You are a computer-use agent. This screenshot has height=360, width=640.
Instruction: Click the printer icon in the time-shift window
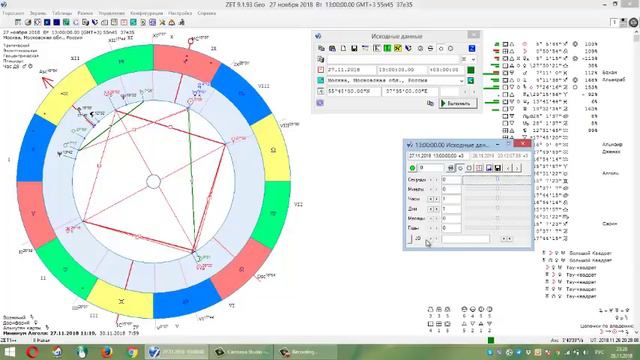click(451, 168)
